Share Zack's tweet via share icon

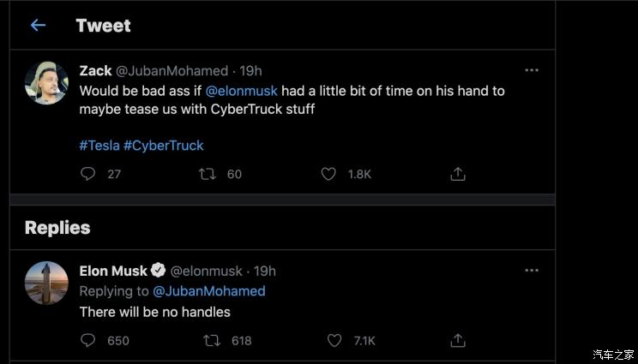point(458,174)
